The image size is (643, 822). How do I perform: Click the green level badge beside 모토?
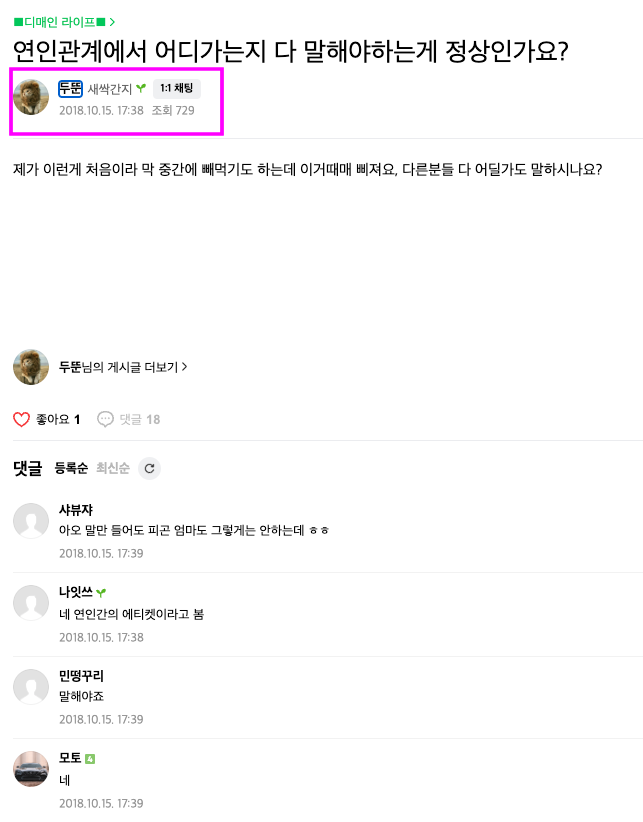[x=90, y=759]
